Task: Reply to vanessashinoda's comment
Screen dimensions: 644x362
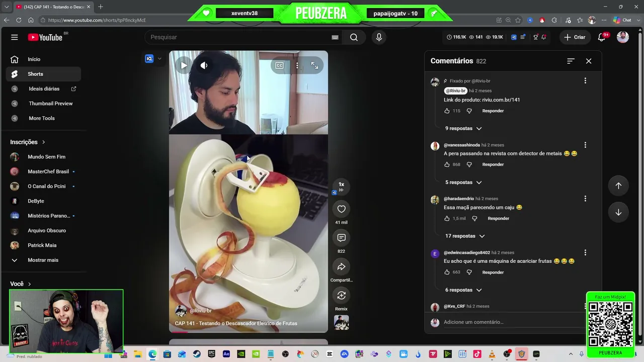Action: tap(493, 164)
